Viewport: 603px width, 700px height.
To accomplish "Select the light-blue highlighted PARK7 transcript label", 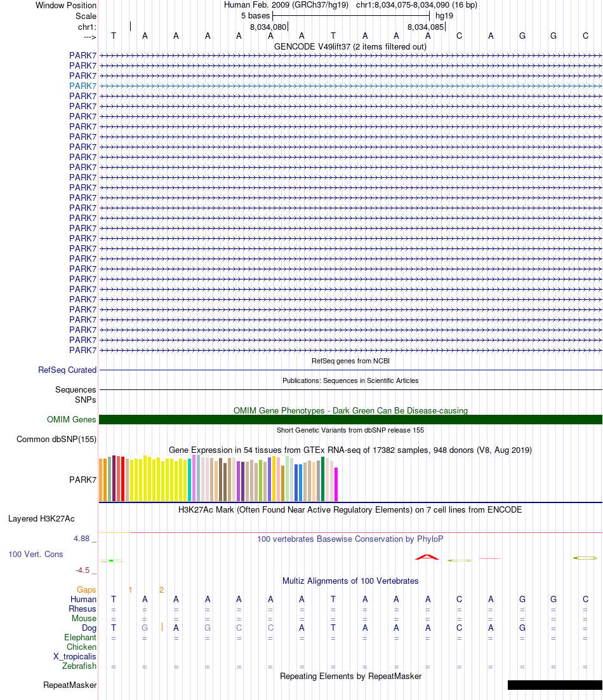I will [x=83, y=86].
